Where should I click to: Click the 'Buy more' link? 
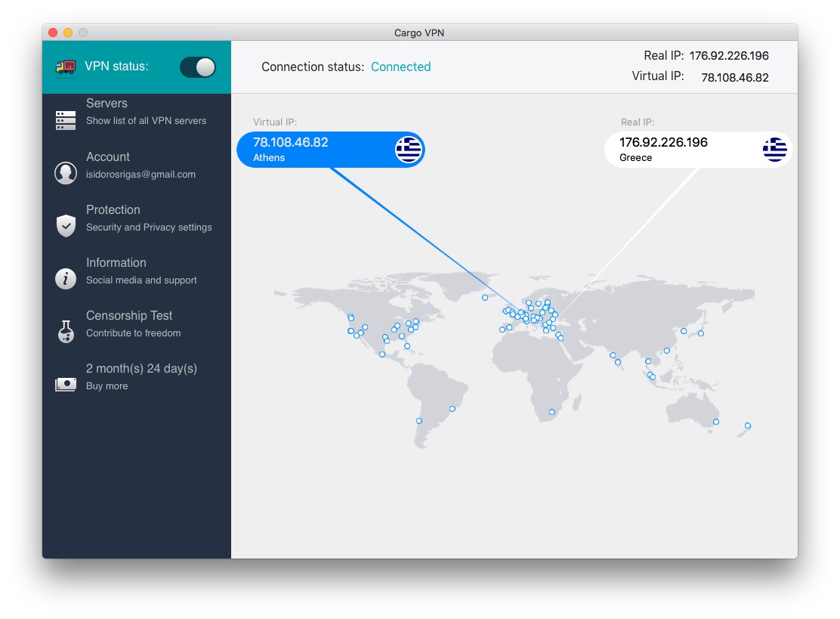(x=107, y=386)
